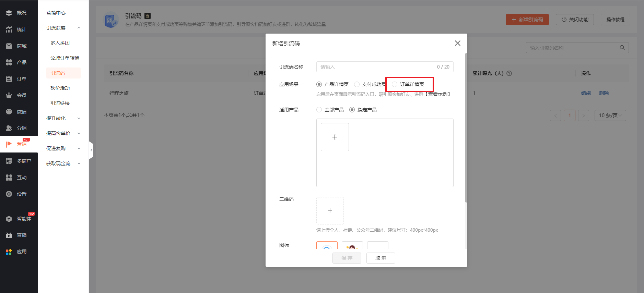This screenshot has height=293, width=644.
Task: Click the plus icon to upload 二维码
Action: point(330,210)
